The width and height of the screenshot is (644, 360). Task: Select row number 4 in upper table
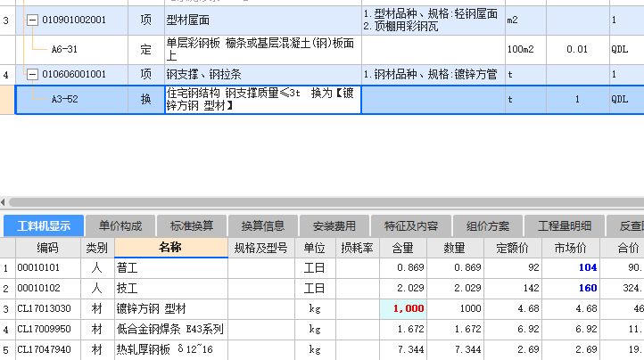click(x=5, y=75)
